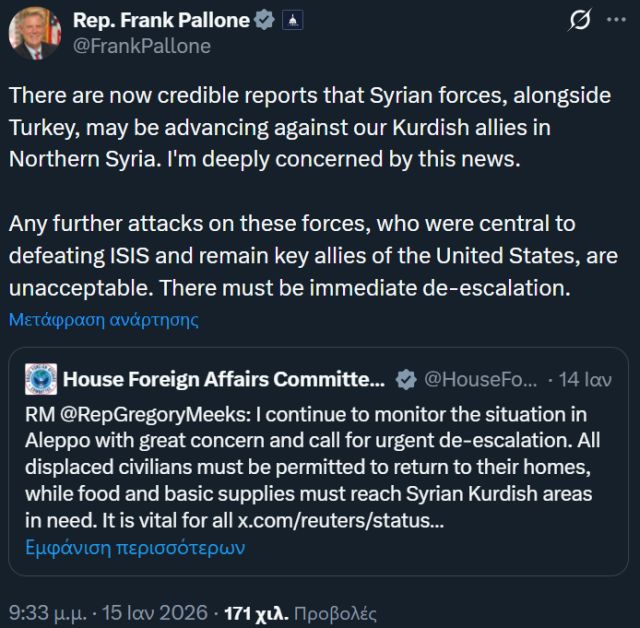Open the House Foreign Affairs Committee name
Image resolution: width=640 pixels, height=628 pixels.
[x=223, y=380]
